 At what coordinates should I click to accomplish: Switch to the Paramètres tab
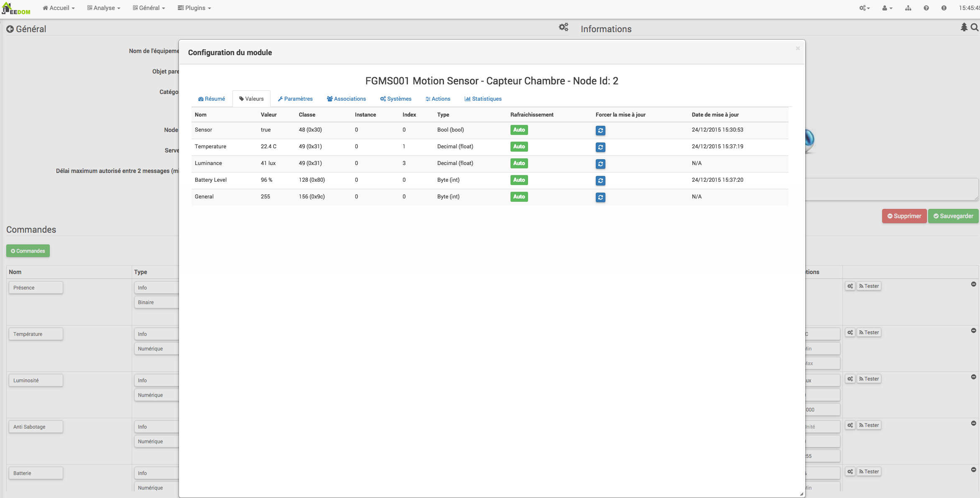tap(295, 99)
